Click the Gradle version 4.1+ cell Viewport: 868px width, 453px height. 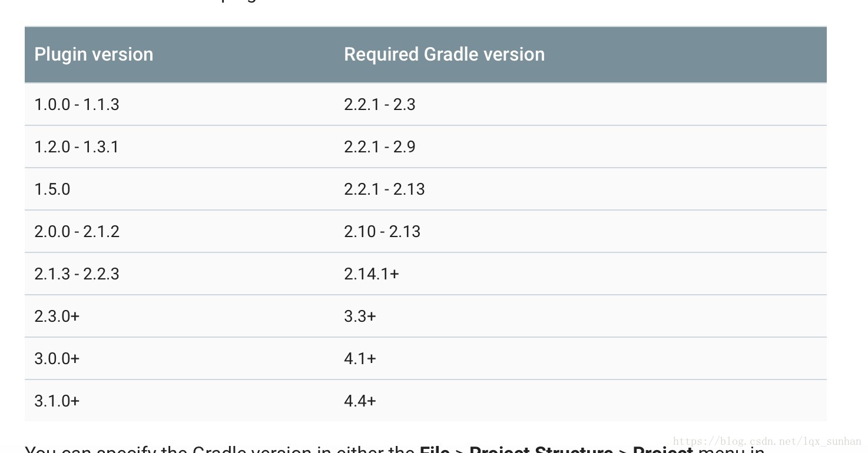coord(360,359)
